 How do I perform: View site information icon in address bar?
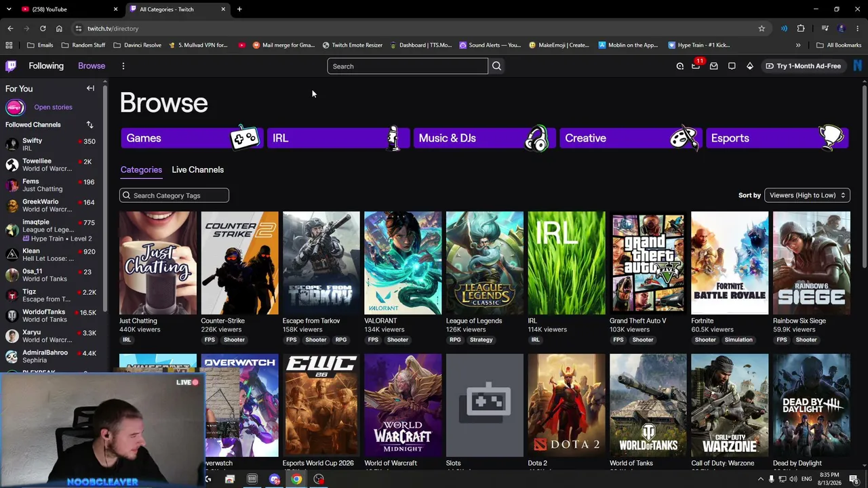(79, 28)
